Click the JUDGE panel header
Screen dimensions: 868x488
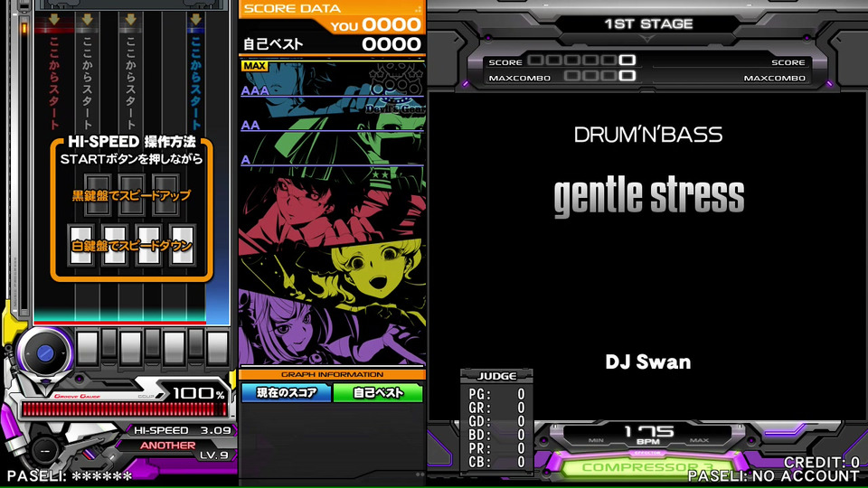(496, 376)
